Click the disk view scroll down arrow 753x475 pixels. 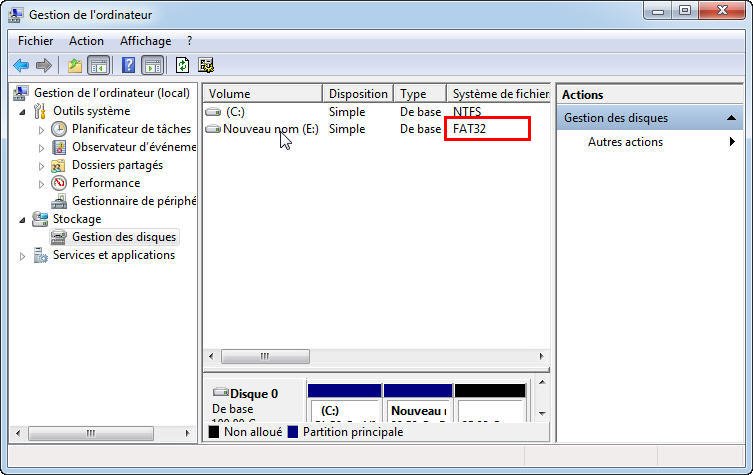pos(542,413)
